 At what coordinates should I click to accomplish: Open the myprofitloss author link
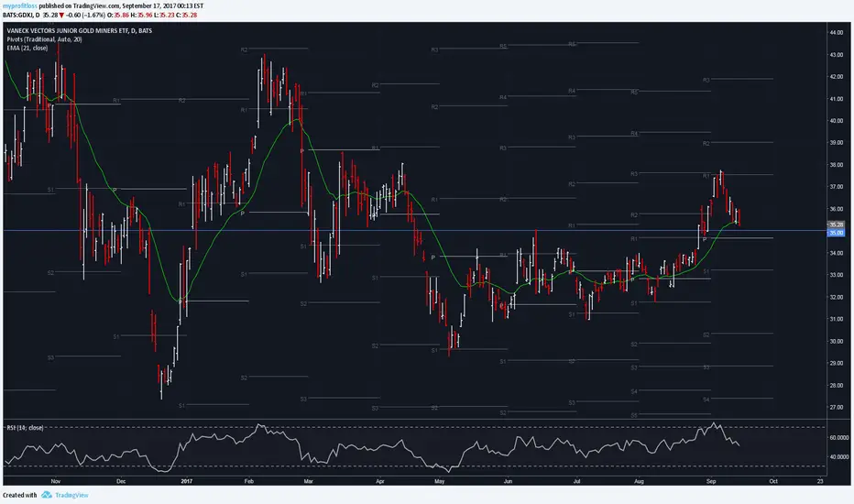pyautogui.click(x=19, y=6)
